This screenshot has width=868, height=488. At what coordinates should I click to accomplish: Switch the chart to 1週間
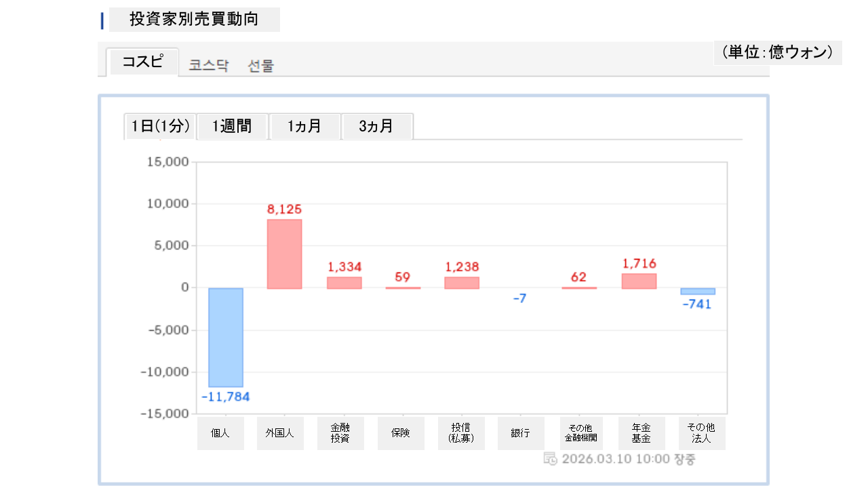click(x=232, y=126)
